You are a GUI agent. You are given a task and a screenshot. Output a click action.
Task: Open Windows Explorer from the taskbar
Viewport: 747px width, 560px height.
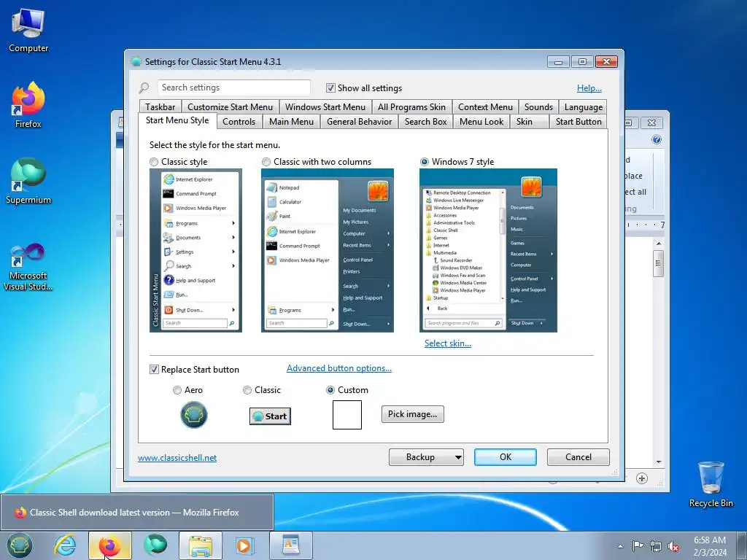click(201, 545)
